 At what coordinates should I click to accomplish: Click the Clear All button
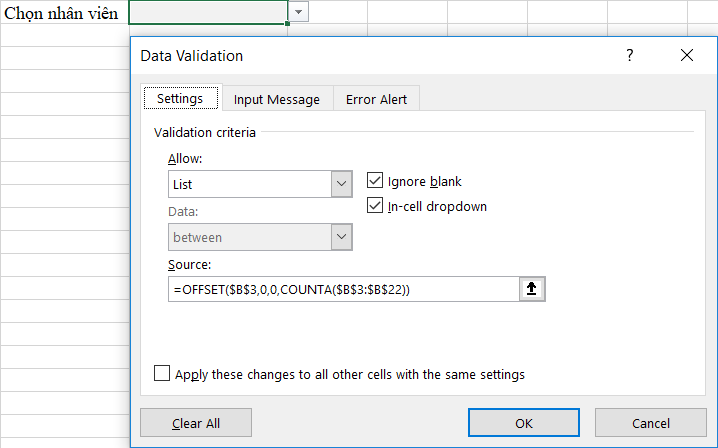click(196, 423)
